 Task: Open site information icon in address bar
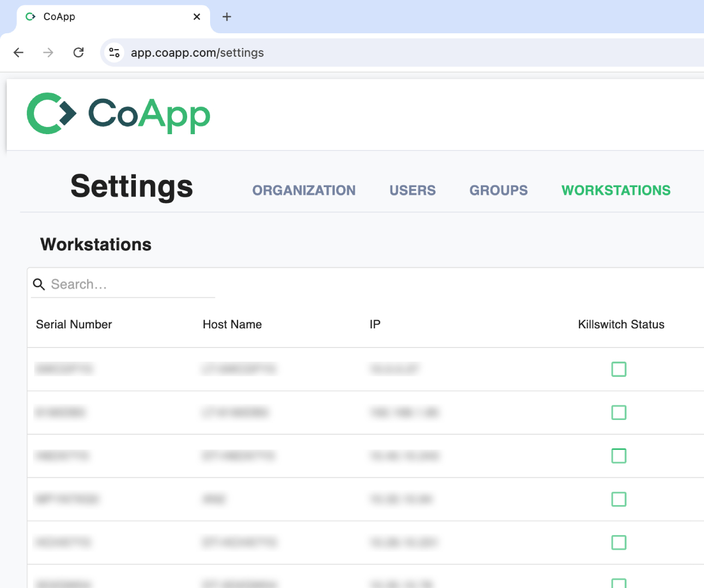click(114, 52)
